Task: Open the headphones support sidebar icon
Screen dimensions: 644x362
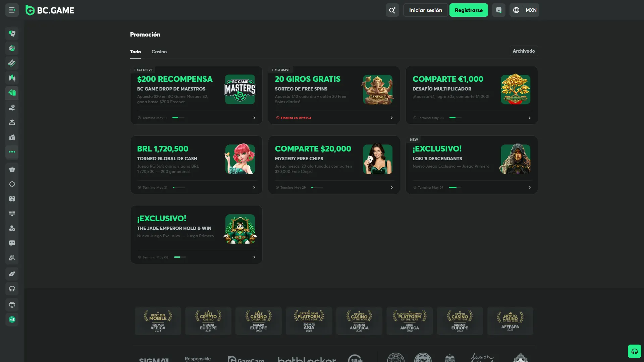Action: (12, 289)
